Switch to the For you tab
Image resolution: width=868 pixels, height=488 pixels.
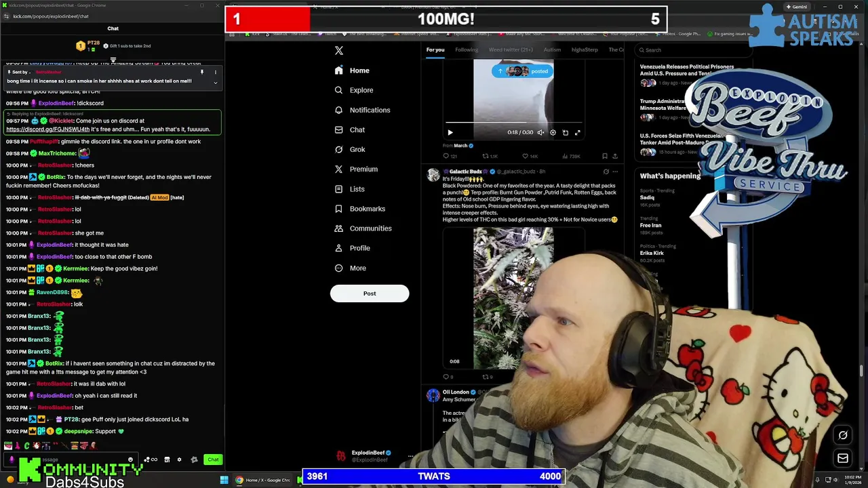(435, 49)
